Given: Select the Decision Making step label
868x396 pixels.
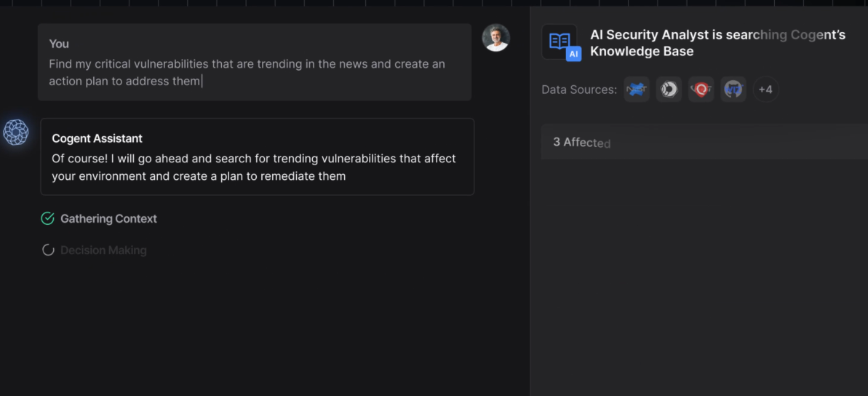Looking at the screenshot, I should point(103,250).
